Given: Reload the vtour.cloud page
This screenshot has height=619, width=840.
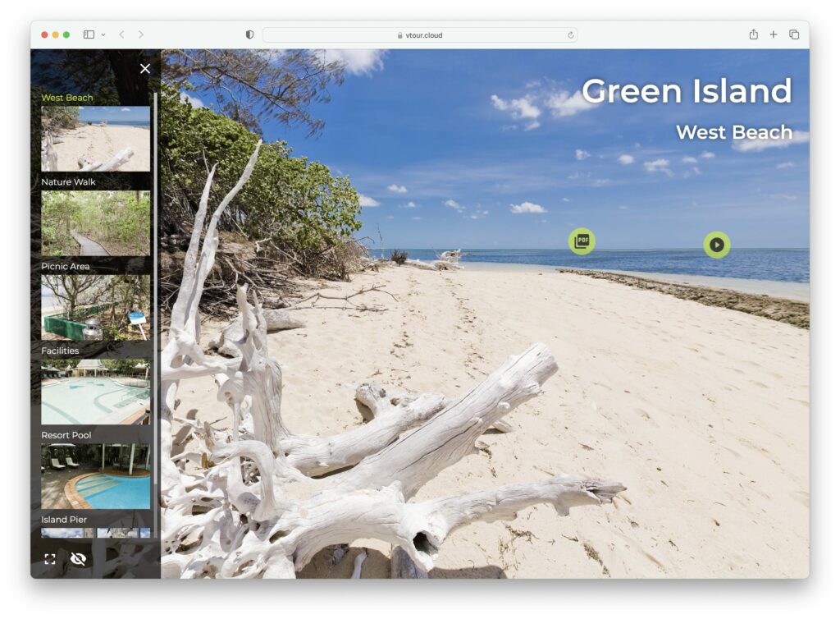Looking at the screenshot, I should click(x=571, y=35).
